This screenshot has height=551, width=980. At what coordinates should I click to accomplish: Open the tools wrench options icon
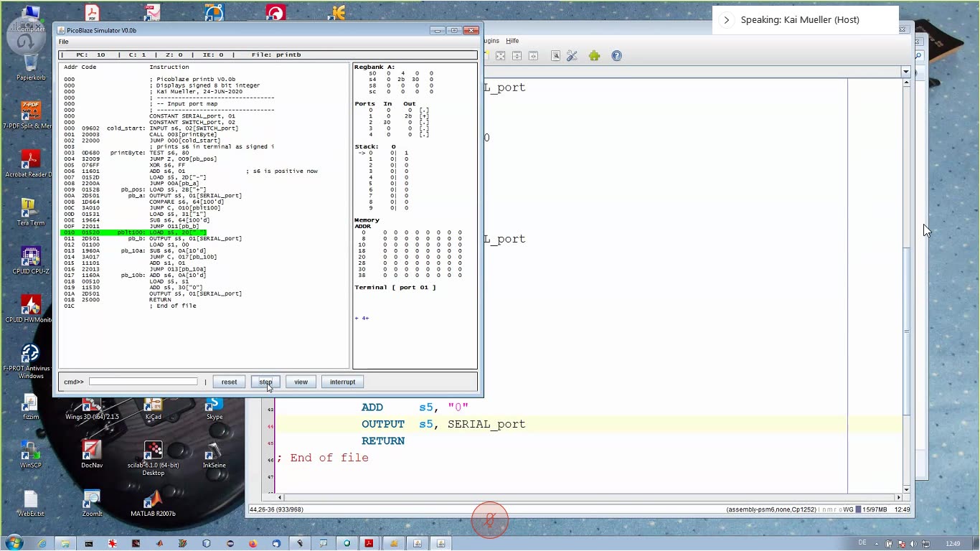572,56
